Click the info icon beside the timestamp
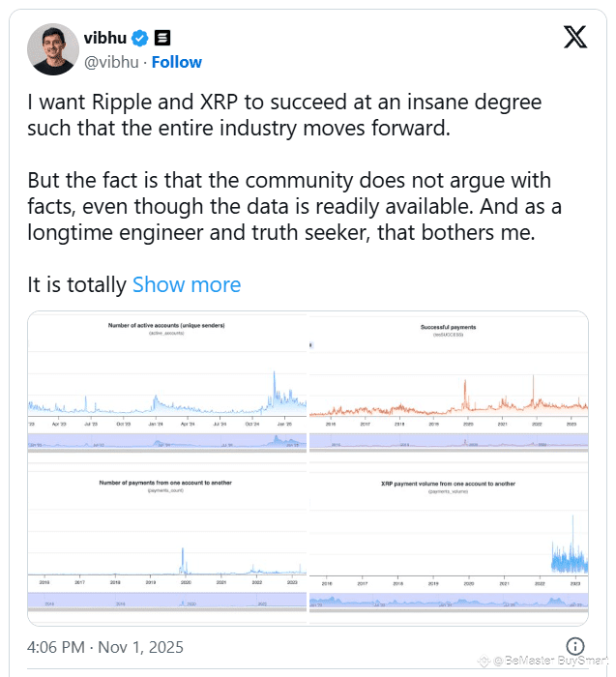This screenshot has height=677, width=616. (574, 646)
